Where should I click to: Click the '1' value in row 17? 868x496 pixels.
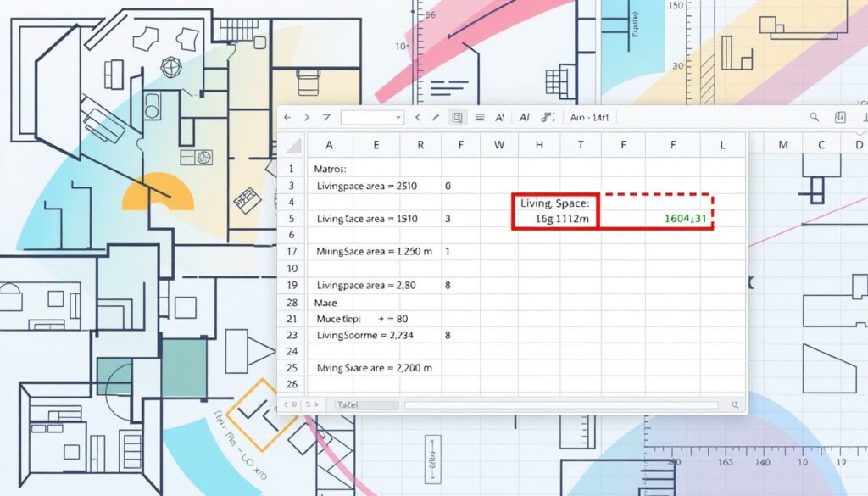coord(448,251)
